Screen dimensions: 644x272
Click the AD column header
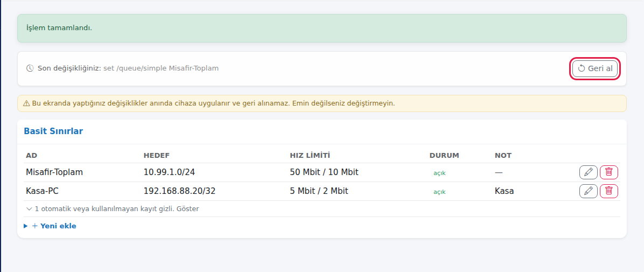click(32, 155)
